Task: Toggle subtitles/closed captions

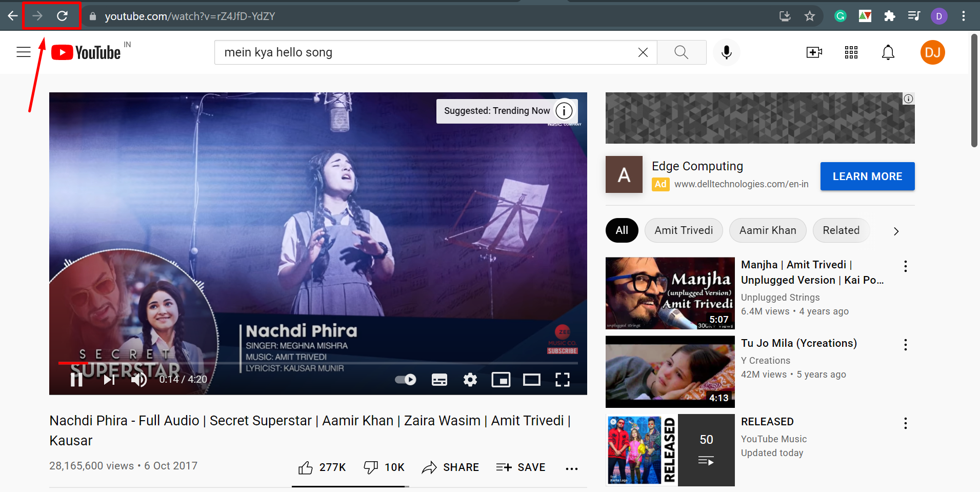Action: [x=439, y=380]
